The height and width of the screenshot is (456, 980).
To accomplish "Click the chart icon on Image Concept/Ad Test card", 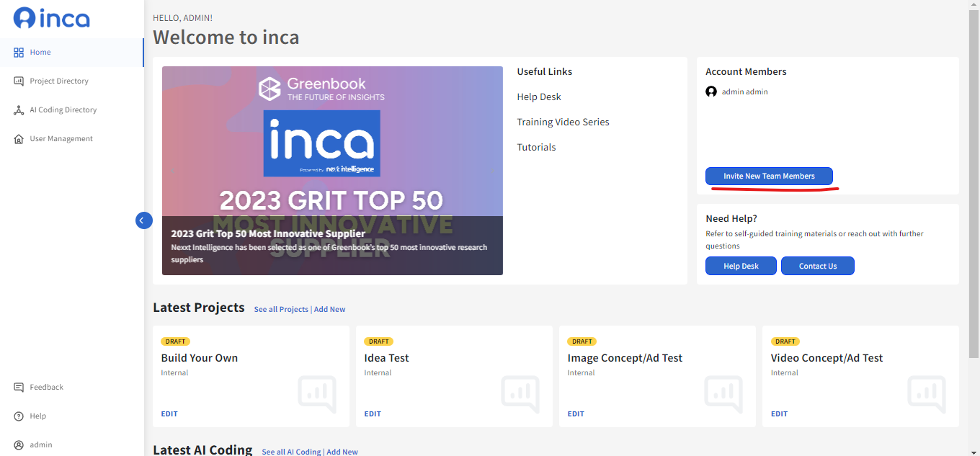I will click(x=723, y=394).
